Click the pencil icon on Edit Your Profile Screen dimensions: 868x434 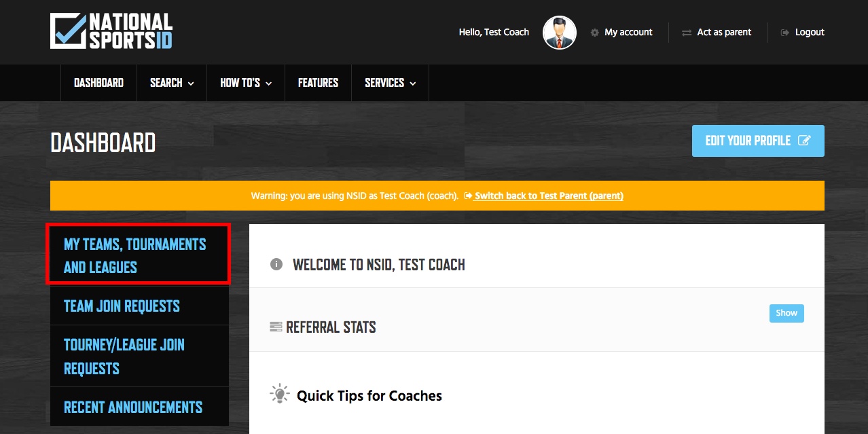pyautogui.click(x=804, y=141)
